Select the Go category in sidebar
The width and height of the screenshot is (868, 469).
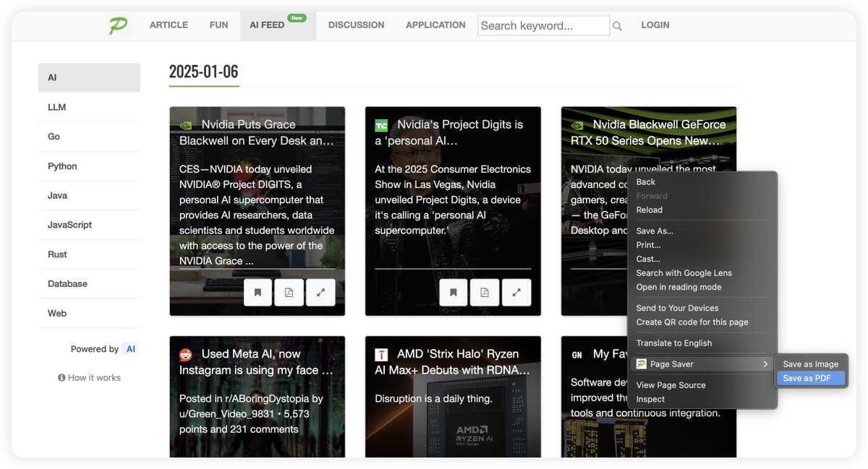click(x=89, y=137)
